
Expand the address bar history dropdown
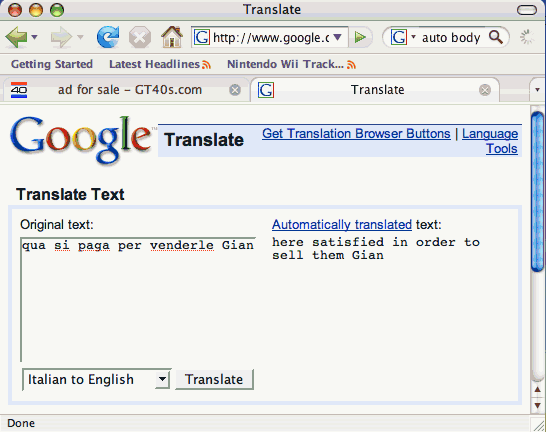pyautogui.click(x=337, y=37)
